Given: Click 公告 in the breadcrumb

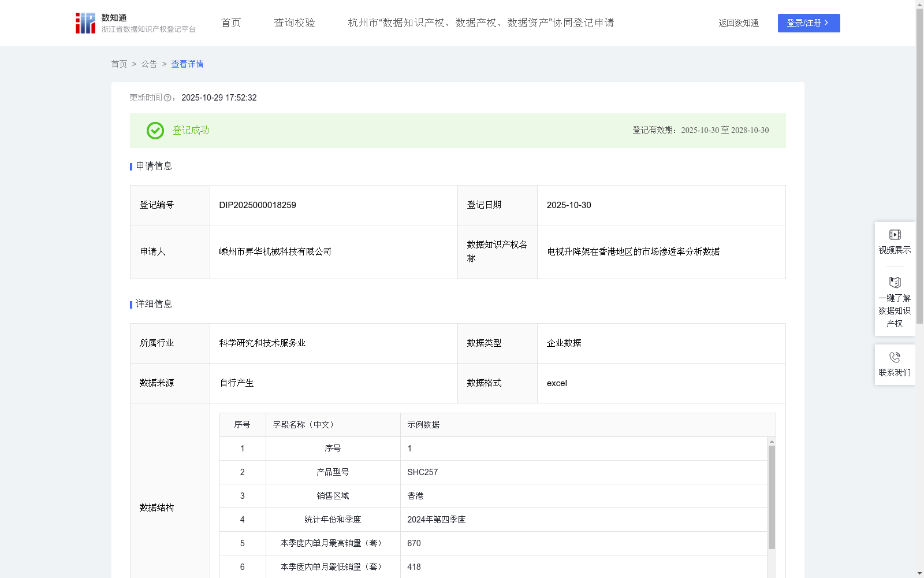Looking at the screenshot, I should tap(149, 64).
